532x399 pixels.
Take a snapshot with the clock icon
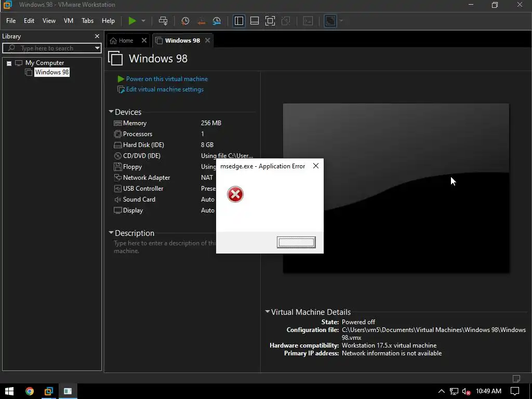(185, 21)
